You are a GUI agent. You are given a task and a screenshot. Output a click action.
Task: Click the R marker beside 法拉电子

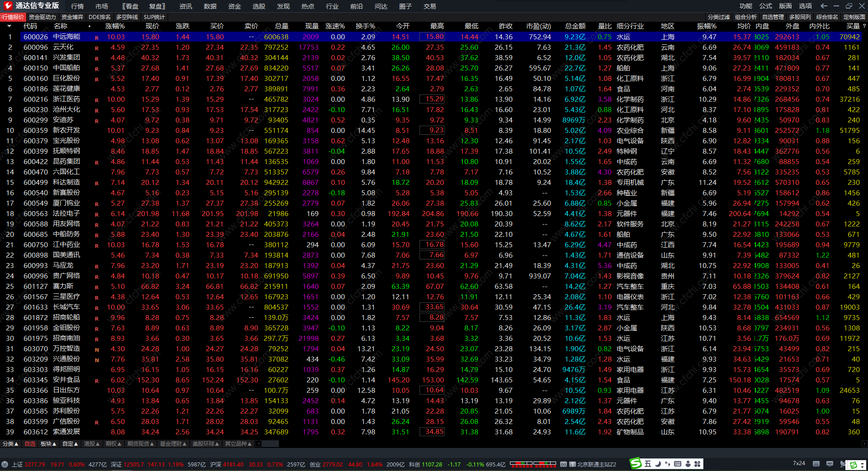pyautogui.click(x=97, y=215)
